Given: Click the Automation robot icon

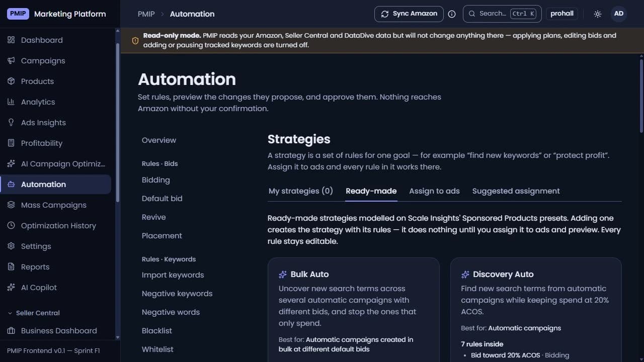Looking at the screenshot, I should pos(11,184).
